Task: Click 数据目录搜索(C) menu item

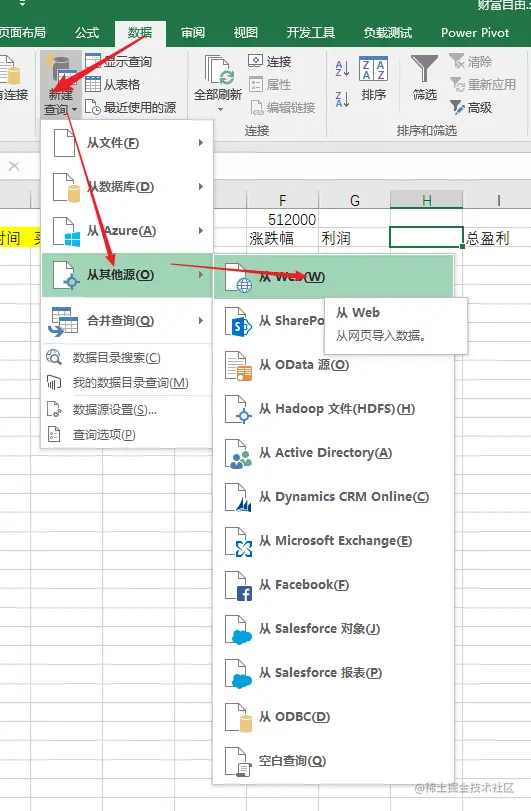Action: pyautogui.click(x=127, y=357)
